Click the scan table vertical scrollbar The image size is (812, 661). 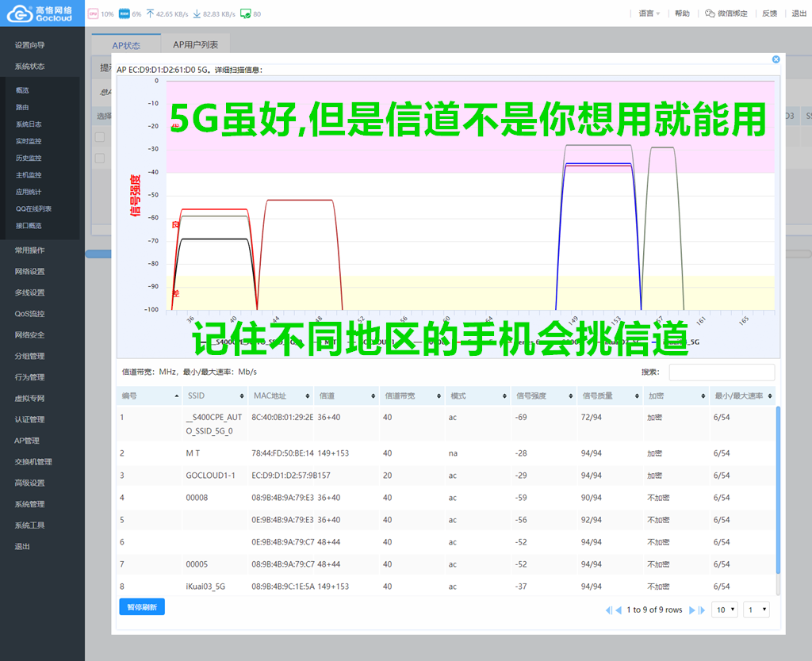[x=777, y=491]
